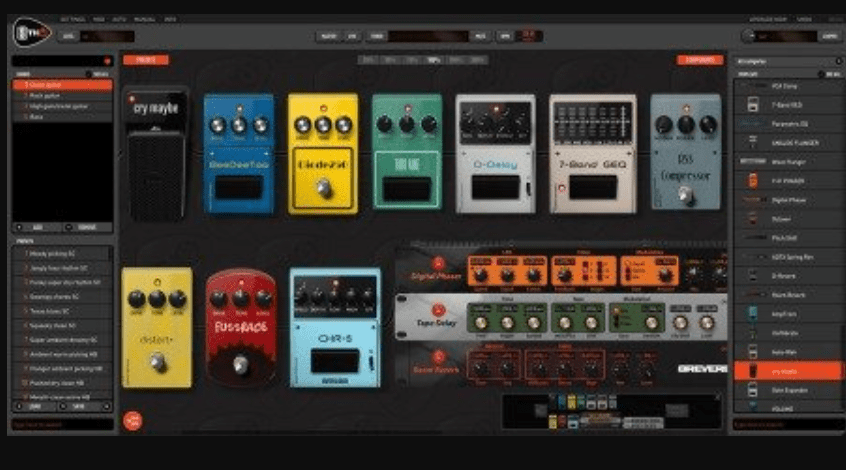Image resolution: width=846 pixels, height=470 pixels.
Task: Click the guitar pick logo icon
Action: pyautogui.click(x=31, y=32)
